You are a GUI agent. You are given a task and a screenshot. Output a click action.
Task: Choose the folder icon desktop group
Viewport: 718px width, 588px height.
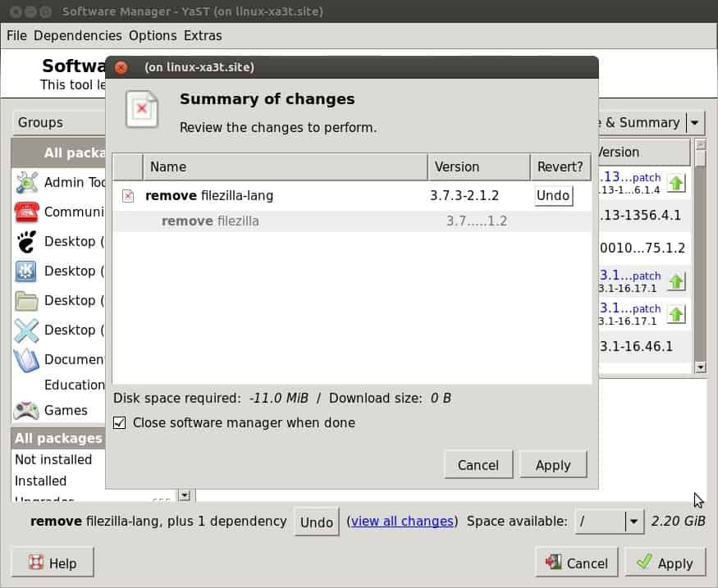[26, 301]
